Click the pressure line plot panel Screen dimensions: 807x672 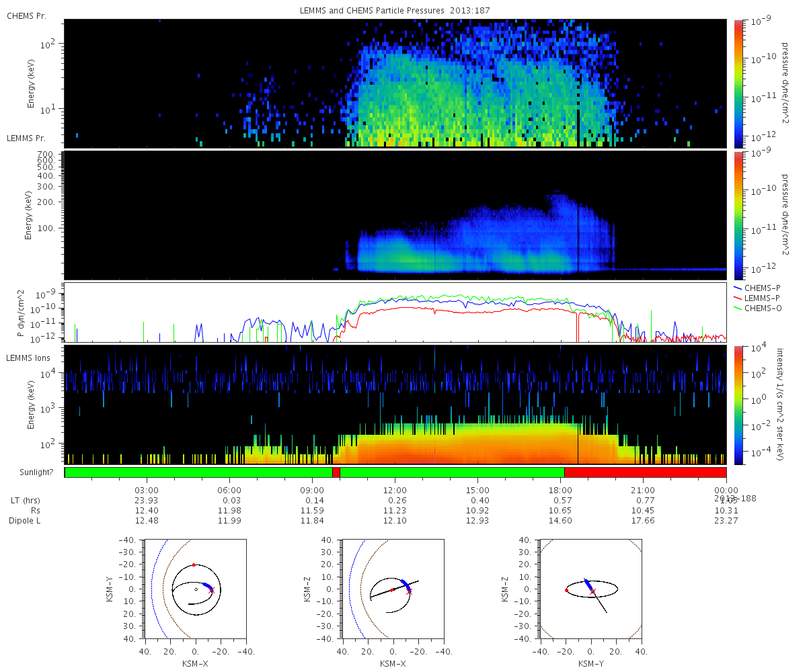395,313
